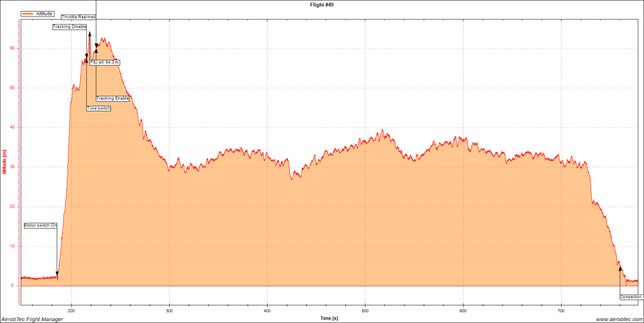Select the Tracking Disable annotation label
This screenshot has width=644, height=323.
(70, 27)
